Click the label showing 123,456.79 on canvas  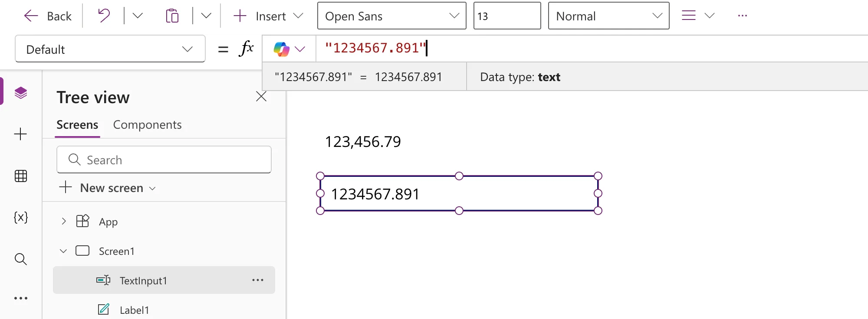[363, 142]
